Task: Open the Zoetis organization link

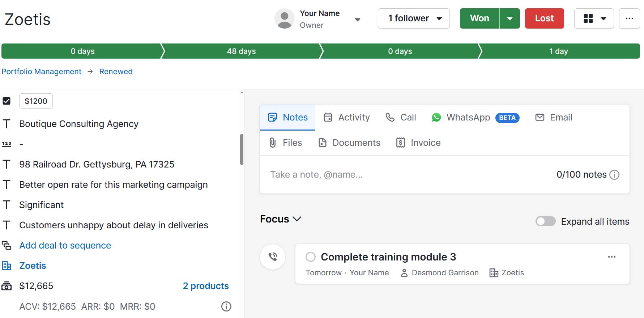Action: pyautogui.click(x=33, y=266)
